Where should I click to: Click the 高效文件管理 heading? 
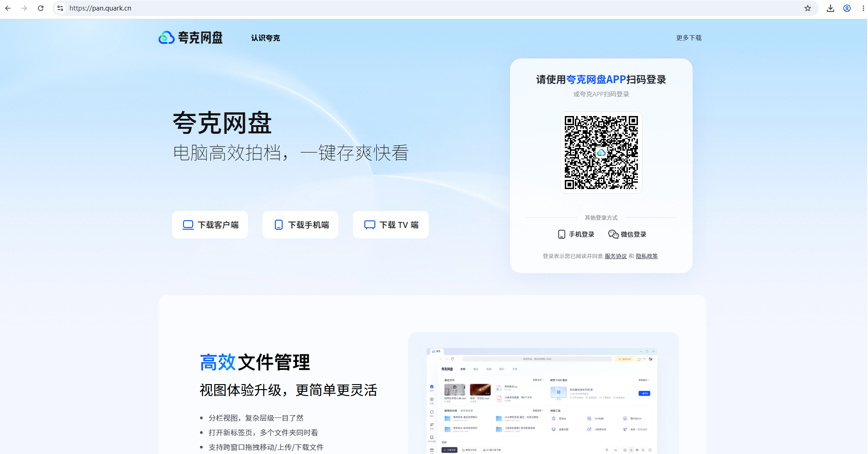[x=255, y=362]
